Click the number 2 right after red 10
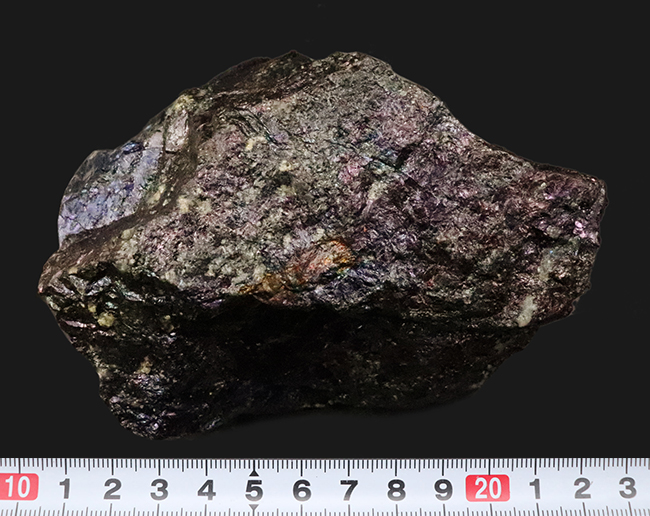Viewport: 650px width, 516px height. click(x=112, y=489)
